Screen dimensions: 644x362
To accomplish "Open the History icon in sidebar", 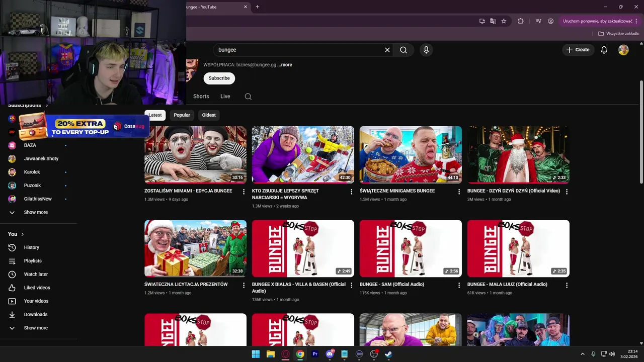I will click(x=12, y=247).
